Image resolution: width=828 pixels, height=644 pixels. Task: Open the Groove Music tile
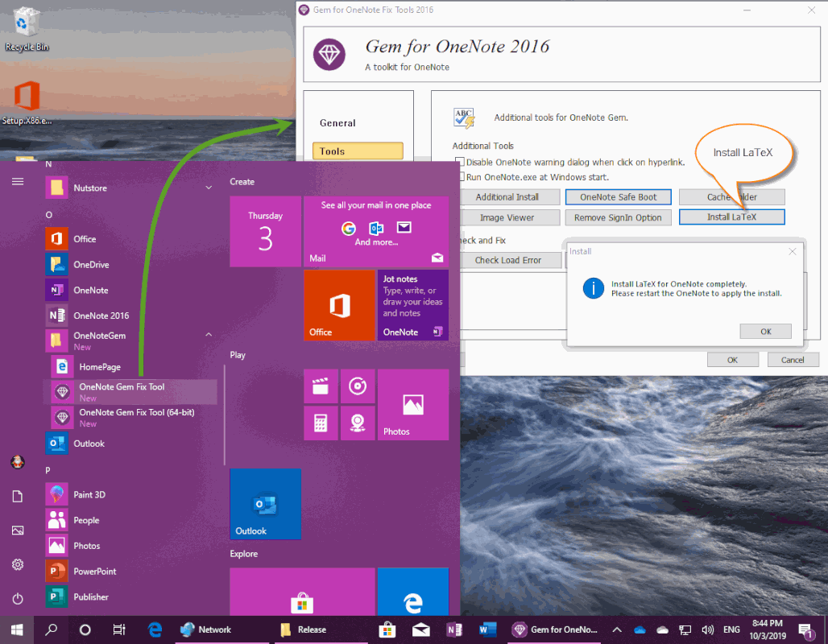click(x=358, y=386)
